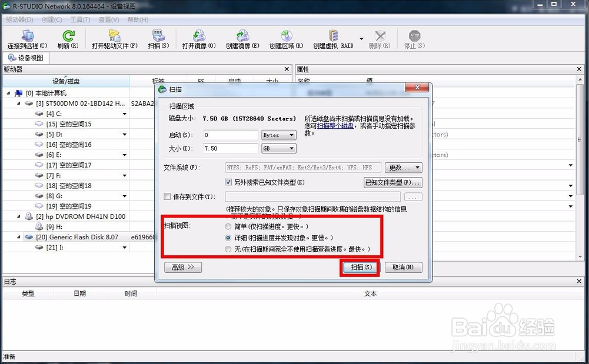Click Create Region (创建区域) toolbar icon
589x364 pixels.
pos(286,36)
